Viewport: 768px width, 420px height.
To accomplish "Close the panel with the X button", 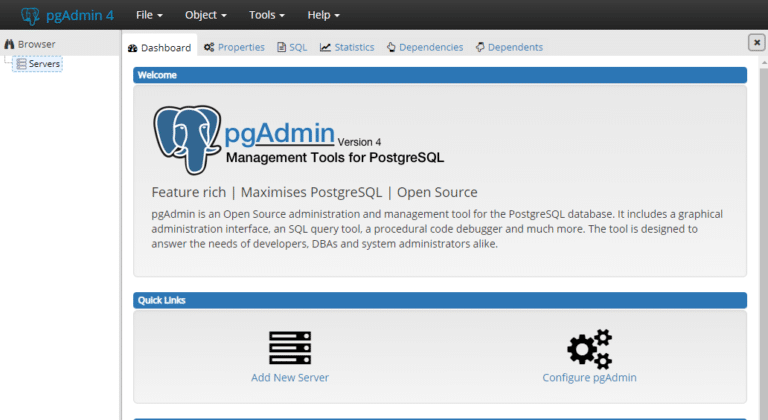I will [x=756, y=42].
